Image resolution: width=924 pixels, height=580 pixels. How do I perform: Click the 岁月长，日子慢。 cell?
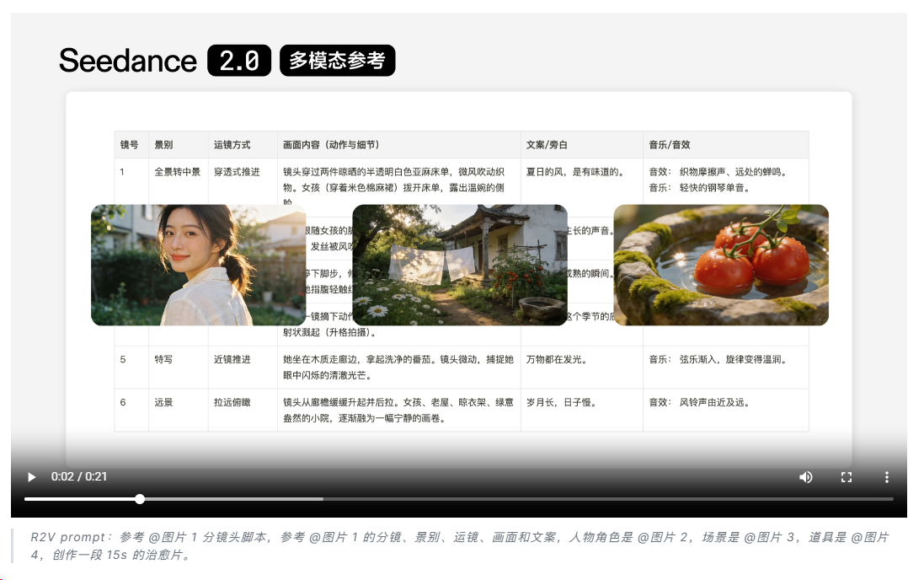[x=562, y=402]
